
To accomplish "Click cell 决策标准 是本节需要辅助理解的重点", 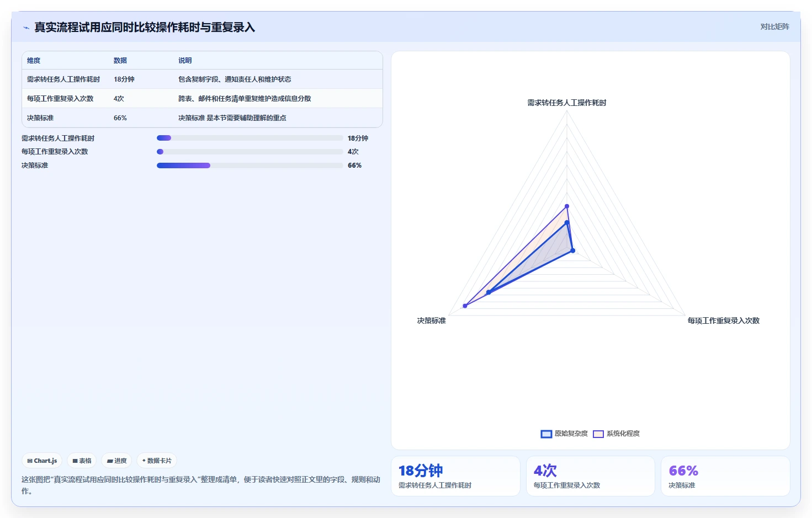I will tap(232, 118).
